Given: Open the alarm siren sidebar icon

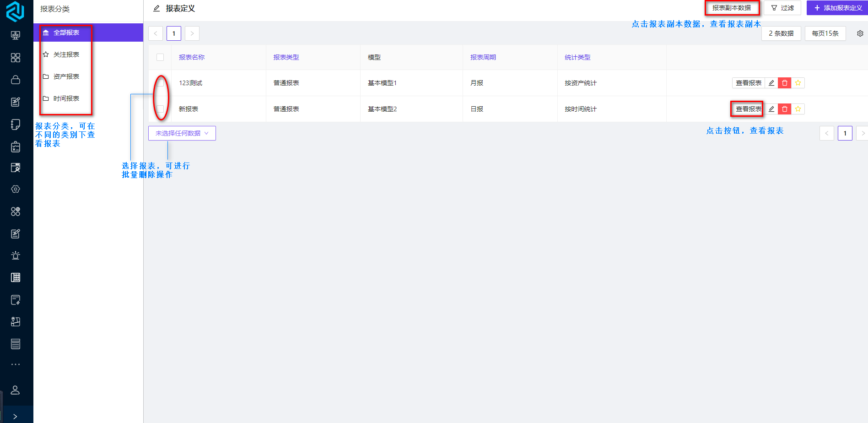Looking at the screenshot, I should [16, 255].
